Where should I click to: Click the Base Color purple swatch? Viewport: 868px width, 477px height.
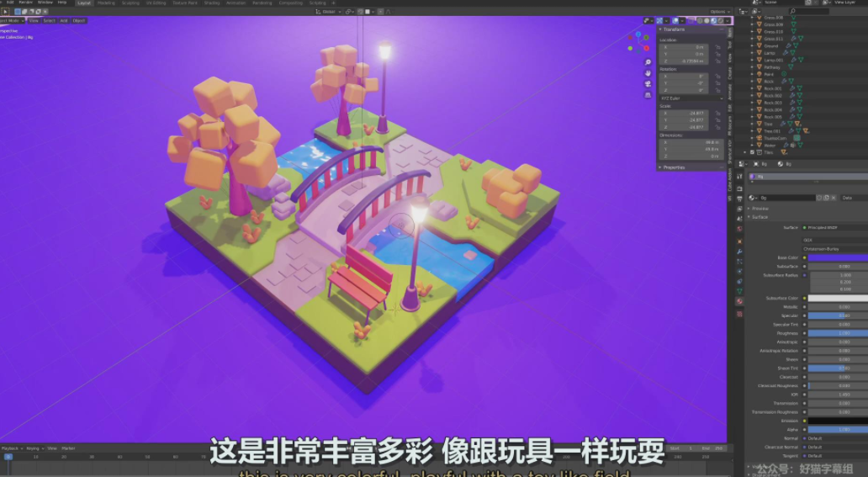click(838, 257)
